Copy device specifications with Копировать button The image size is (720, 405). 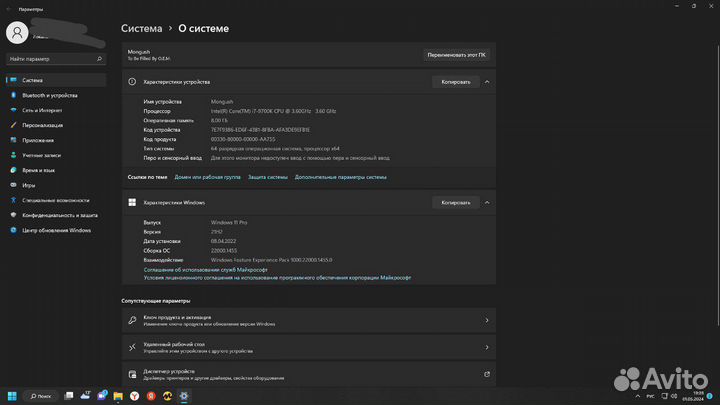point(456,82)
